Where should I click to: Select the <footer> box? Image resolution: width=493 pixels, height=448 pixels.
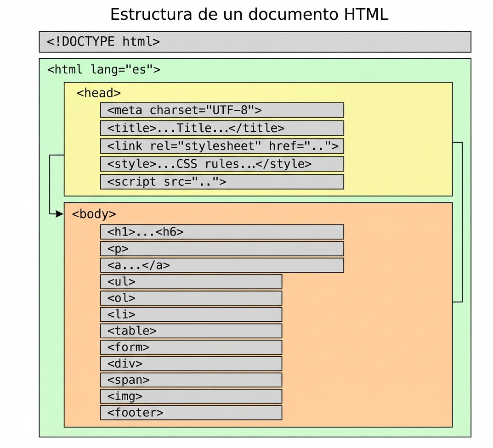click(x=191, y=413)
